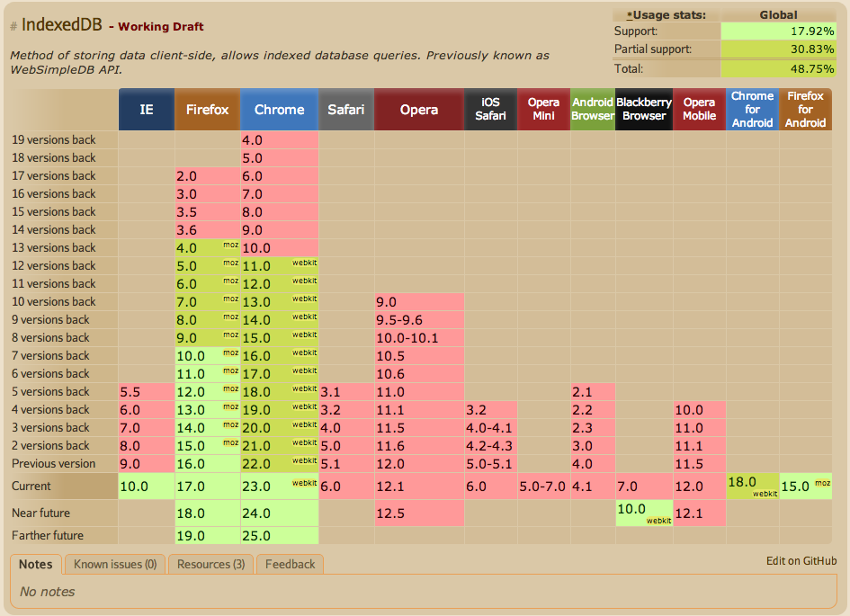Click the Blackberry 10.0 near future cell
Image resolution: width=850 pixels, height=616 pixels.
(x=644, y=513)
